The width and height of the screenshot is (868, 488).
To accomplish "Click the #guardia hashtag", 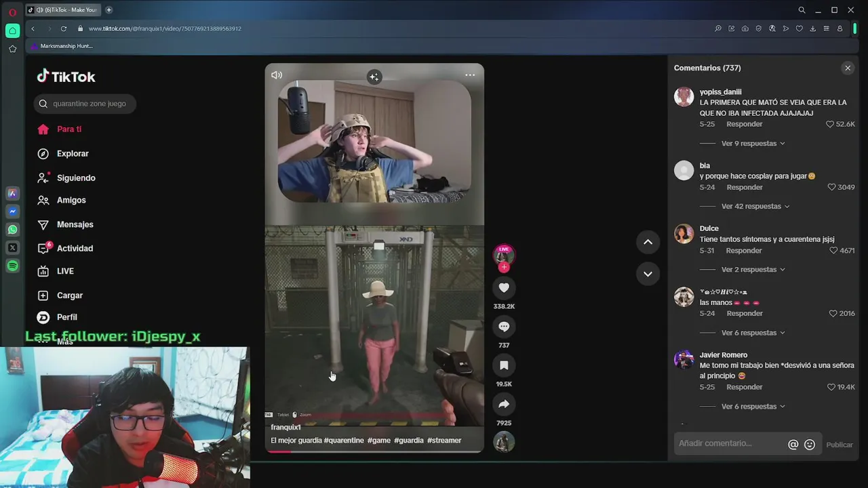I will click(409, 441).
